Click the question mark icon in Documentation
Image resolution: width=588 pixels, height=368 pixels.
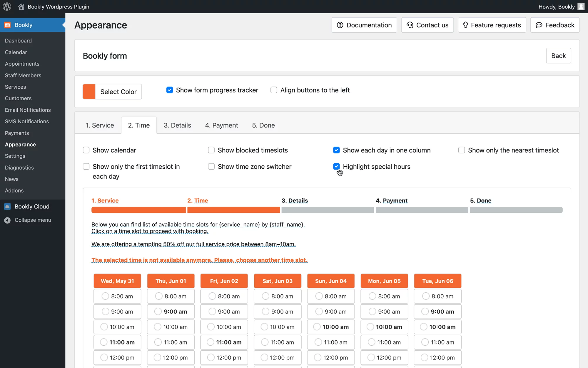340,25
